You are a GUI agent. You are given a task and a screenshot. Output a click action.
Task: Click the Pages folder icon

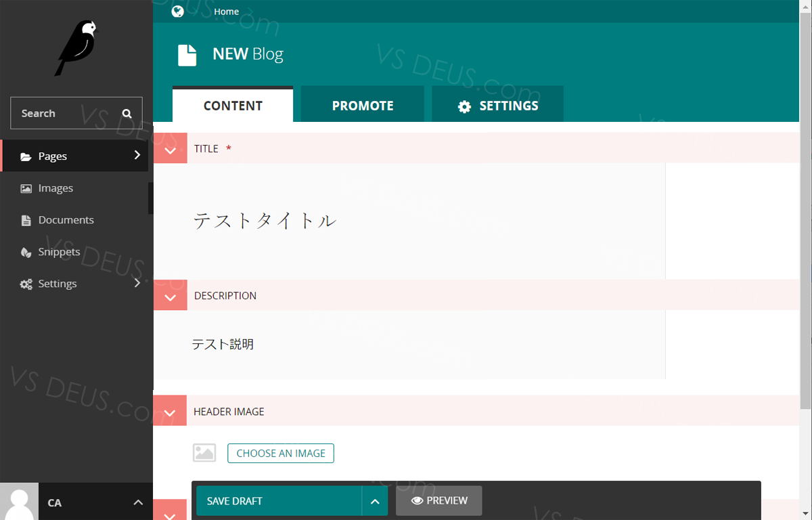click(x=26, y=156)
